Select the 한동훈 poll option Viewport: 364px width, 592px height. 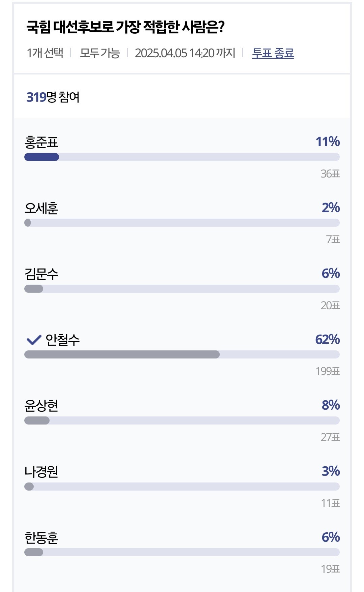coord(41,538)
